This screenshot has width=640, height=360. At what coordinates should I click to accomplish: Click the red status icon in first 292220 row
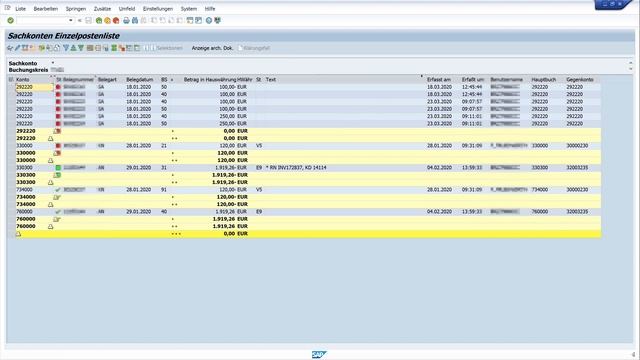tap(58, 87)
